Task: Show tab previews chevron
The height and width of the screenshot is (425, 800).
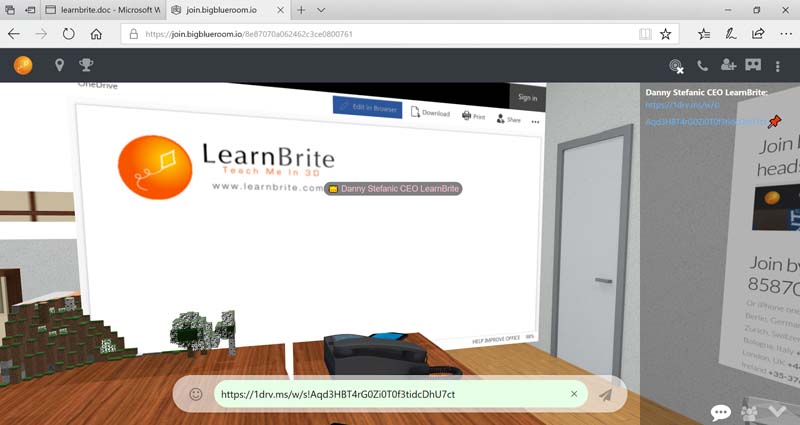Action: point(321,10)
